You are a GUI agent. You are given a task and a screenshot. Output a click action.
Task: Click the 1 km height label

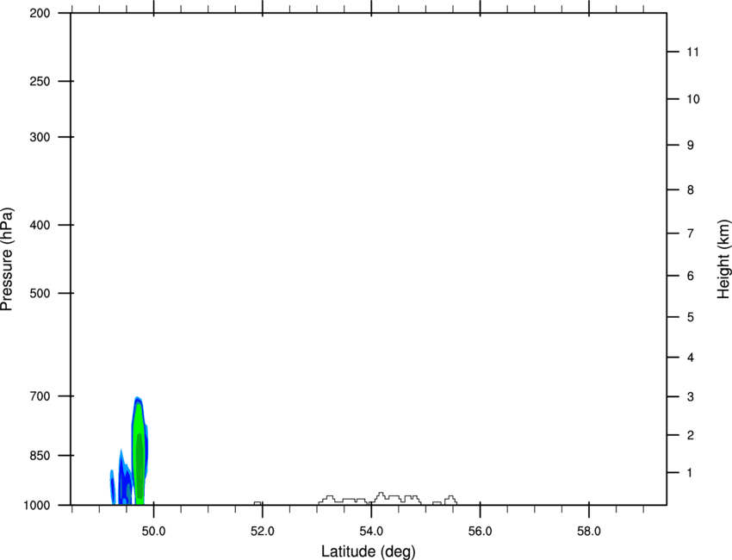690,473
